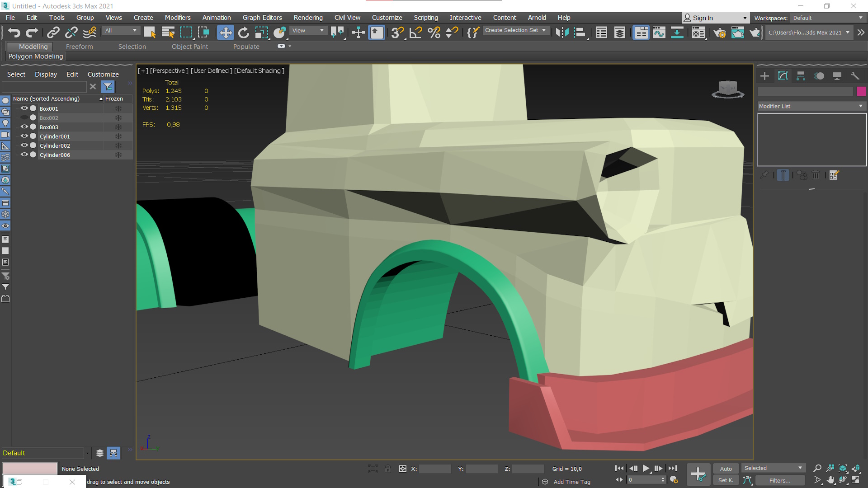Hide Box001 using its eye icon
Viewport: 868px width, 488px height.
point(24,108)
